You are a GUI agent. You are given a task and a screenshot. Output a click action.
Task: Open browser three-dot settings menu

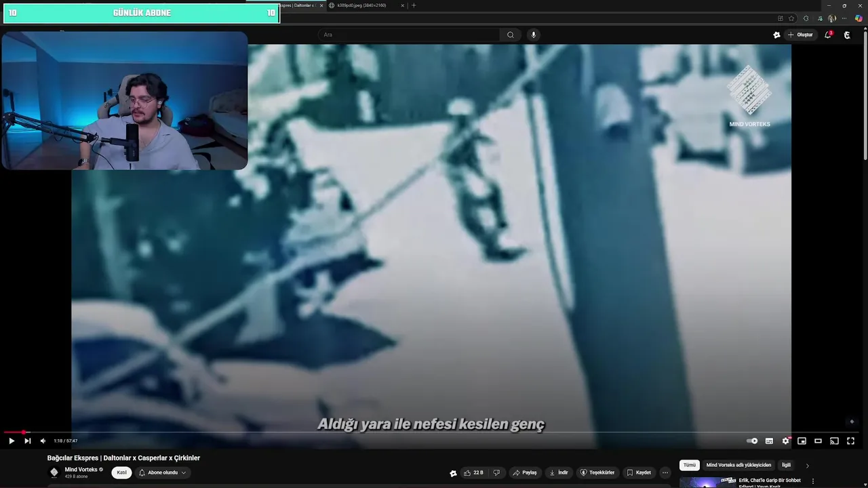coord(844,18)
